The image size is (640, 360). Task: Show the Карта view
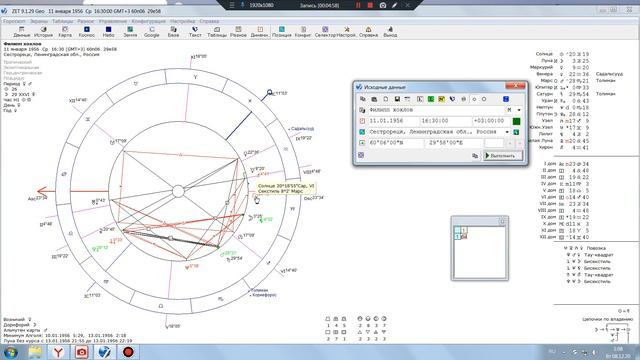point(65,32)
